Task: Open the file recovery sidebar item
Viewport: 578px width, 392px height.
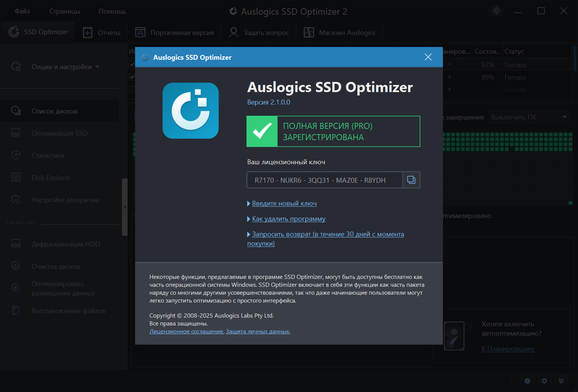Action: click(68, 311)
